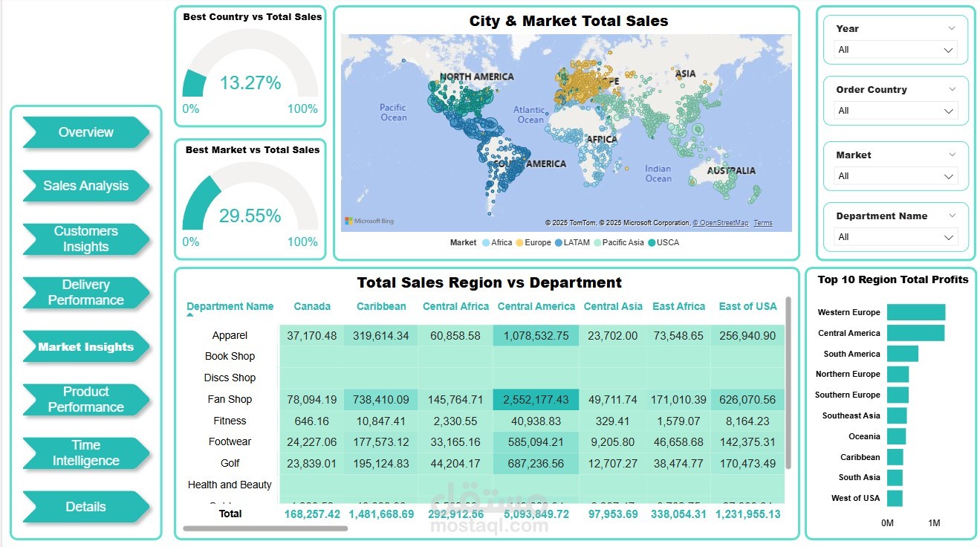The image size is (980, 547).
Task: Click the LATAM legend marker
Action: [559, 242]
